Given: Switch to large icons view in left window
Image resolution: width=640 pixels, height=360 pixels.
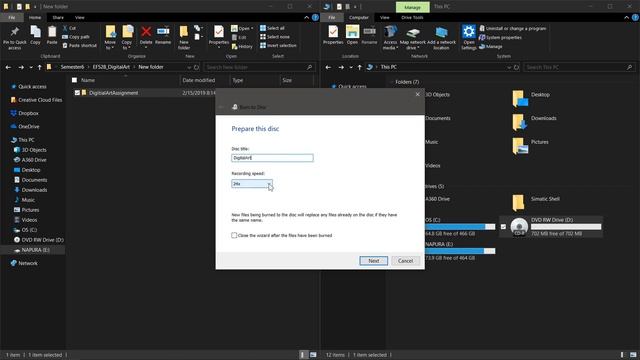Looking at the screenshot, I should 313,355.
